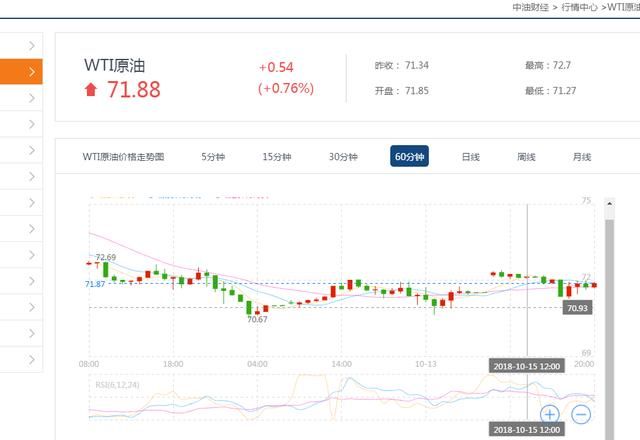Click the 14:00 time axis label
This screenshot has height=440, width=640.
342,364
